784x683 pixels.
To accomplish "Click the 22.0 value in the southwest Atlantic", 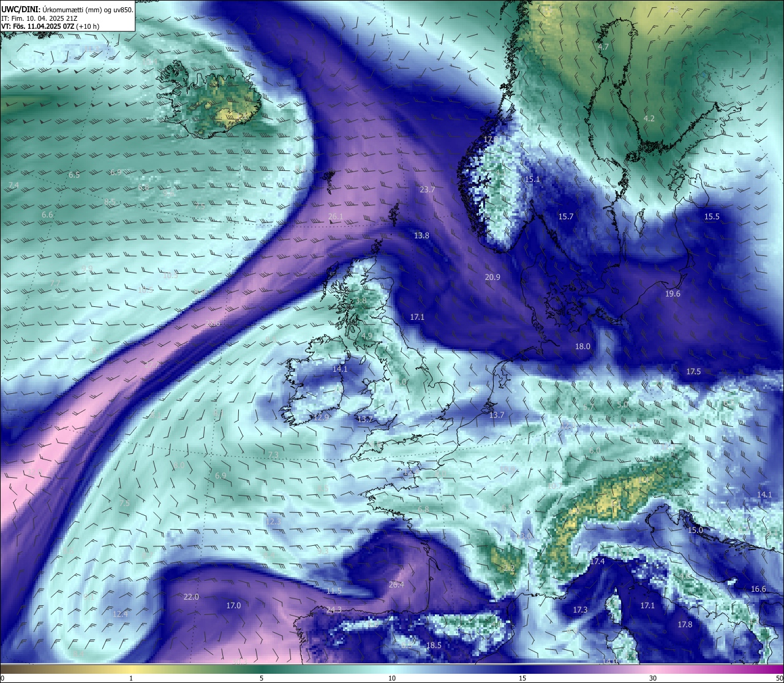I will coord(191,597).
